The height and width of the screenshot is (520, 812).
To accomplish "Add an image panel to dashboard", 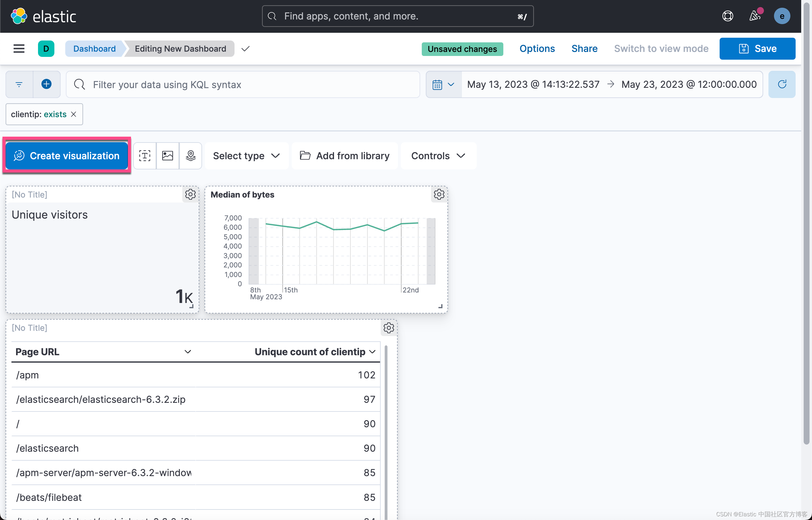I will coord(168,156).
